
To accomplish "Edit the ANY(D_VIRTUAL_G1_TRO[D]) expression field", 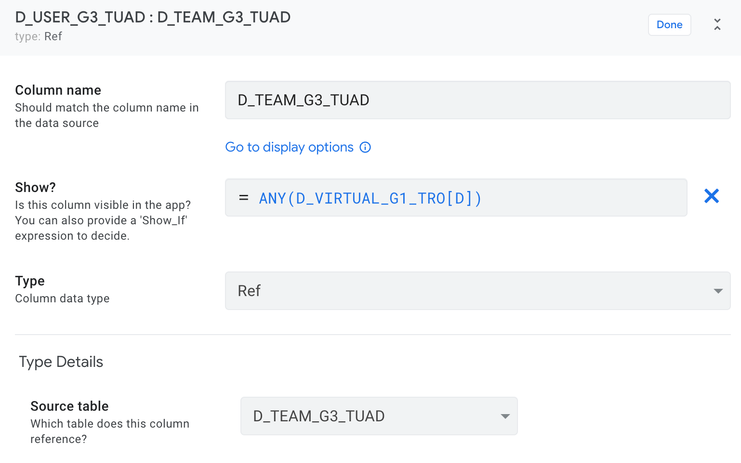I will click(456, 197).
